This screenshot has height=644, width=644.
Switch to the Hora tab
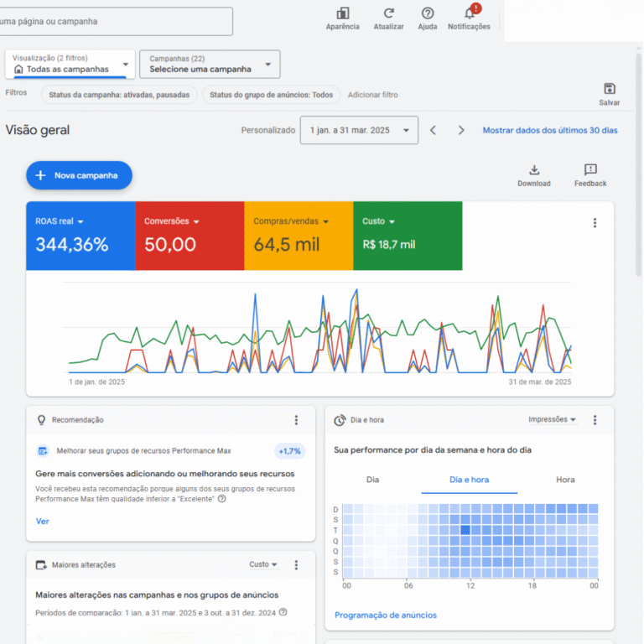(x=565, y=480)
